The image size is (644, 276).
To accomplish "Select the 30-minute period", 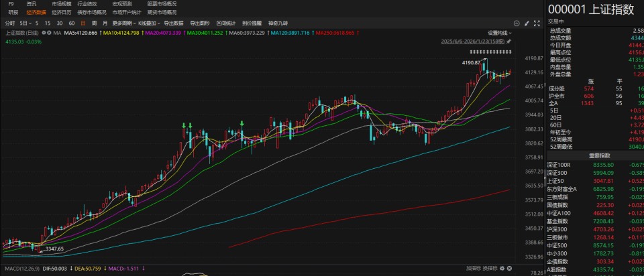I will 60,23.
